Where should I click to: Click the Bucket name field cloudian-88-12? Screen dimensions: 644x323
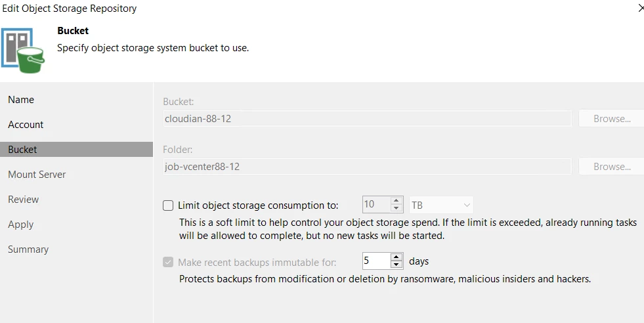366,119
